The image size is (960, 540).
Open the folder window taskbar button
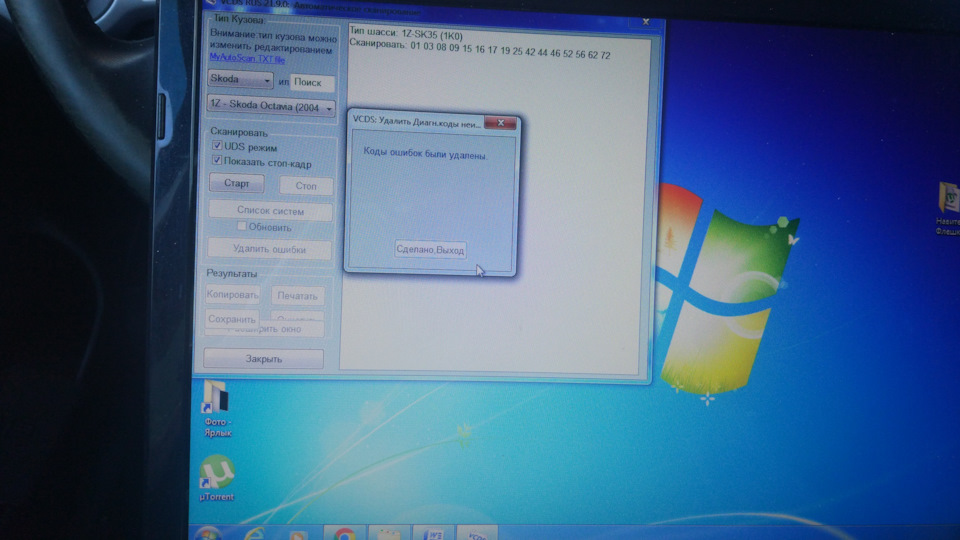[x=389, y=534]
